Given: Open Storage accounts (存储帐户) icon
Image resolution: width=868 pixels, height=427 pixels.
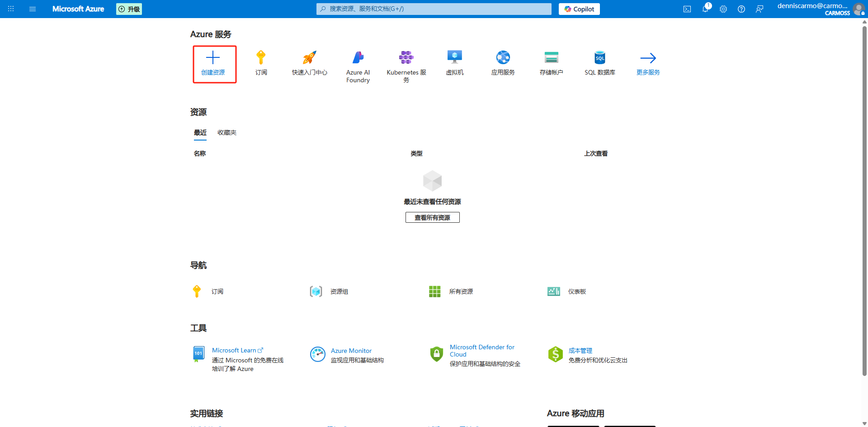Looking at the screenshot, I should (551, 58).
